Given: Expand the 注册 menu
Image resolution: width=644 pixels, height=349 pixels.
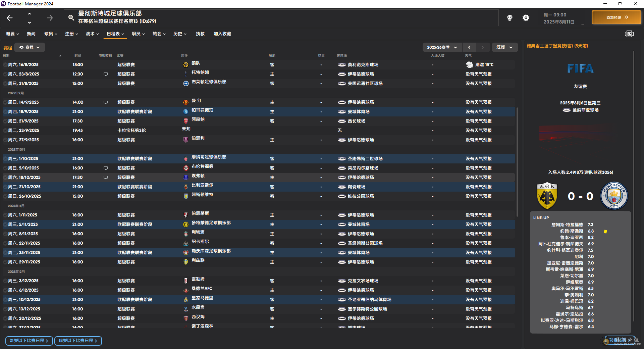Looking at the screenshot, I should click(71, 34).
